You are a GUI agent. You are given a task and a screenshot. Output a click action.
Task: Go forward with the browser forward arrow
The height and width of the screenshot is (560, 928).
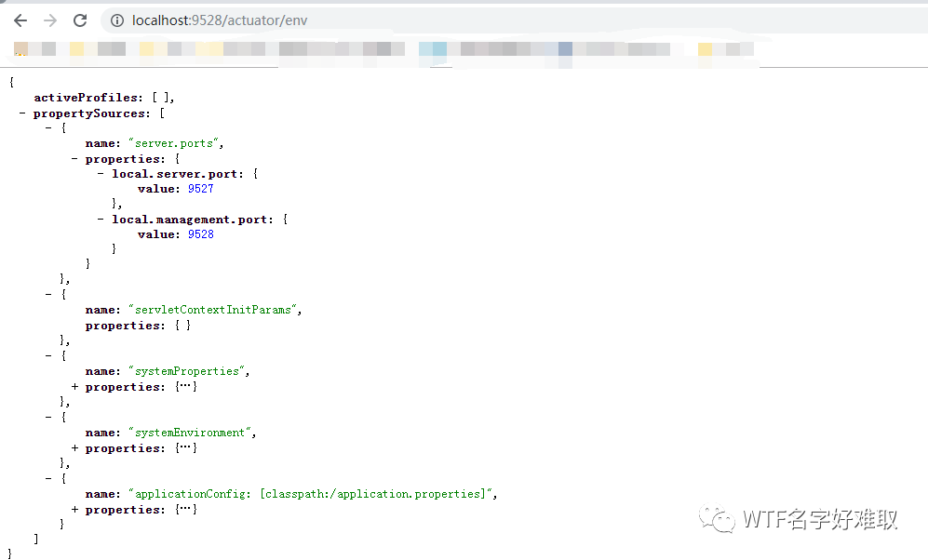coord(50,20)
